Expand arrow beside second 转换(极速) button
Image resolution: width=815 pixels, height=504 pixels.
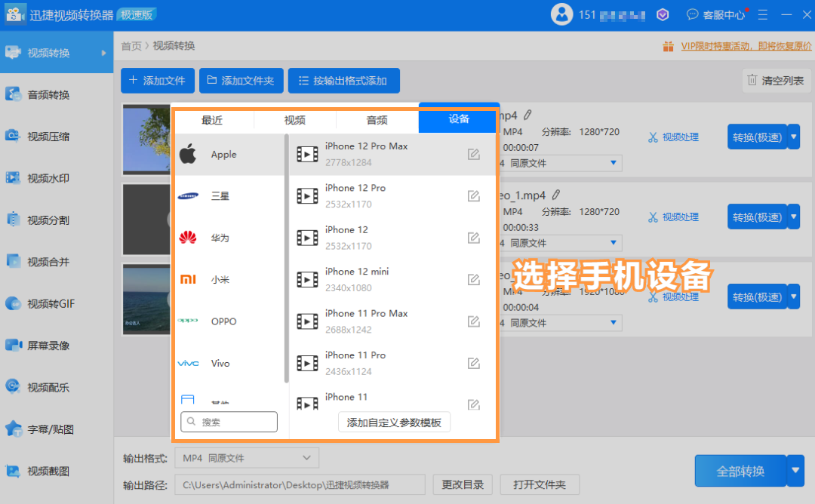tap(794, 217)
